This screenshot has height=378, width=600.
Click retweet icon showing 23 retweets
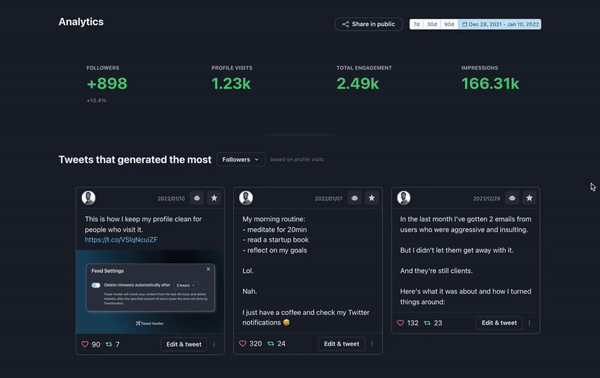(427, 323)
